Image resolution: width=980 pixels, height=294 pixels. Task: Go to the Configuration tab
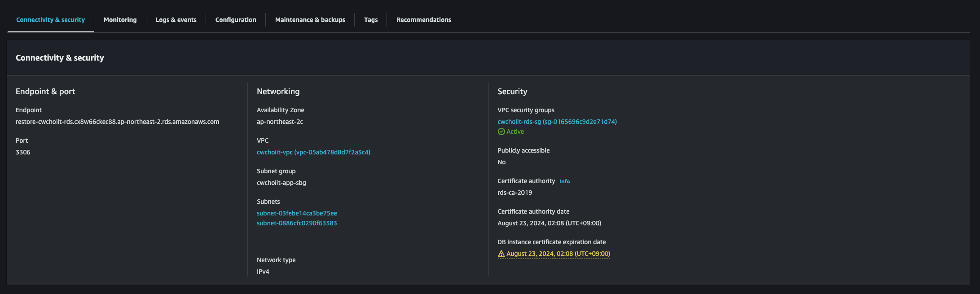coord(236,20)
